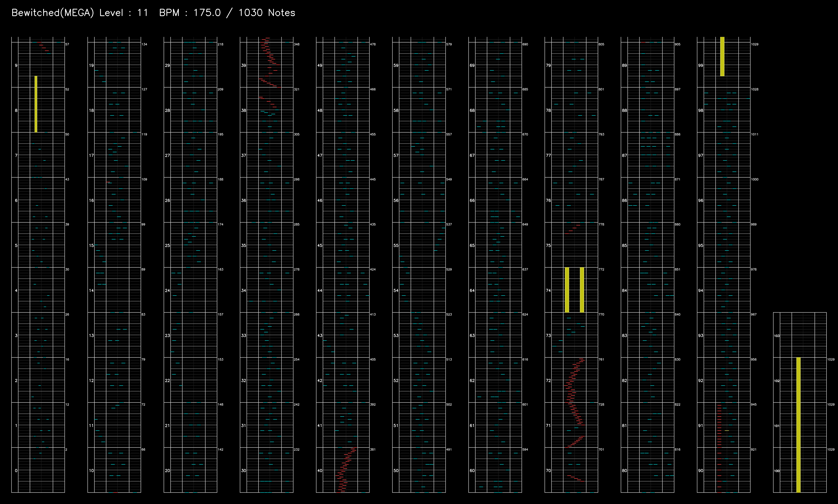The width and height of the screenshot is (838, 504).
Task: Click measure label 19
Action: 91,65
